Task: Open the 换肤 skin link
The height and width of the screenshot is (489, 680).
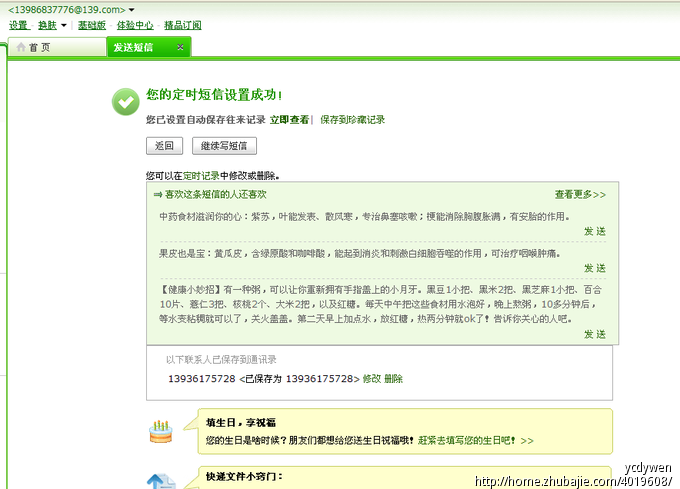Action: 47,25
